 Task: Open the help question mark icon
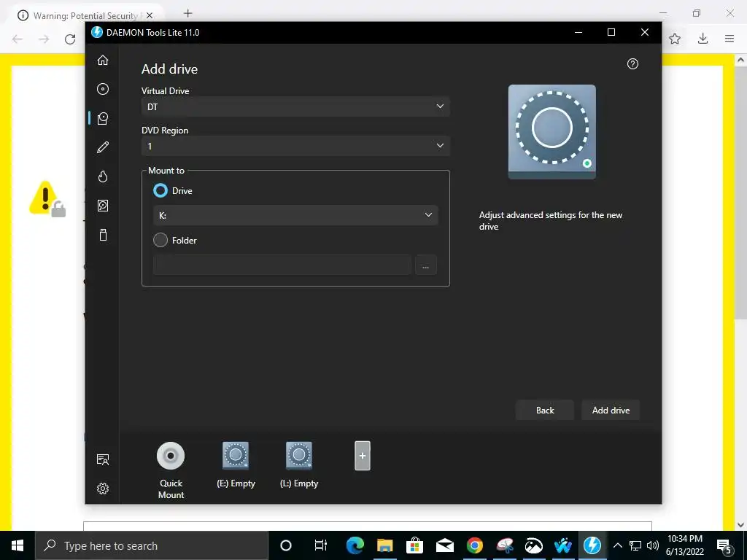coord(632,64)
